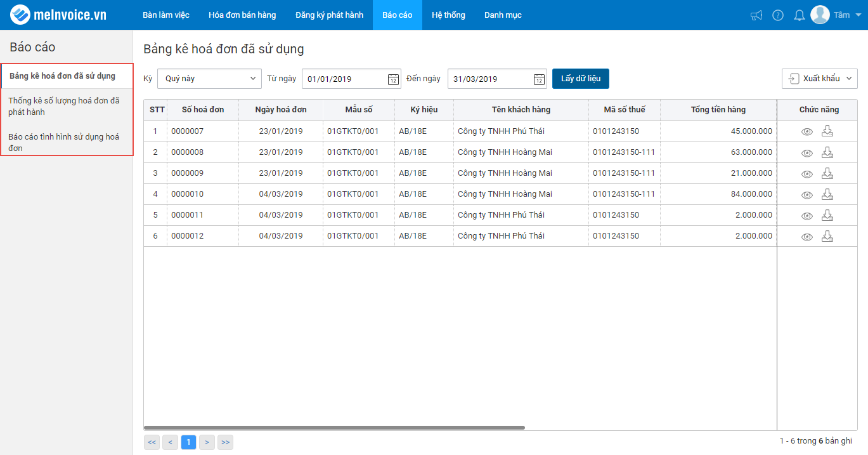
Task: Download invoice 0000010 with download icon
Action: click(x=827, y=194)
